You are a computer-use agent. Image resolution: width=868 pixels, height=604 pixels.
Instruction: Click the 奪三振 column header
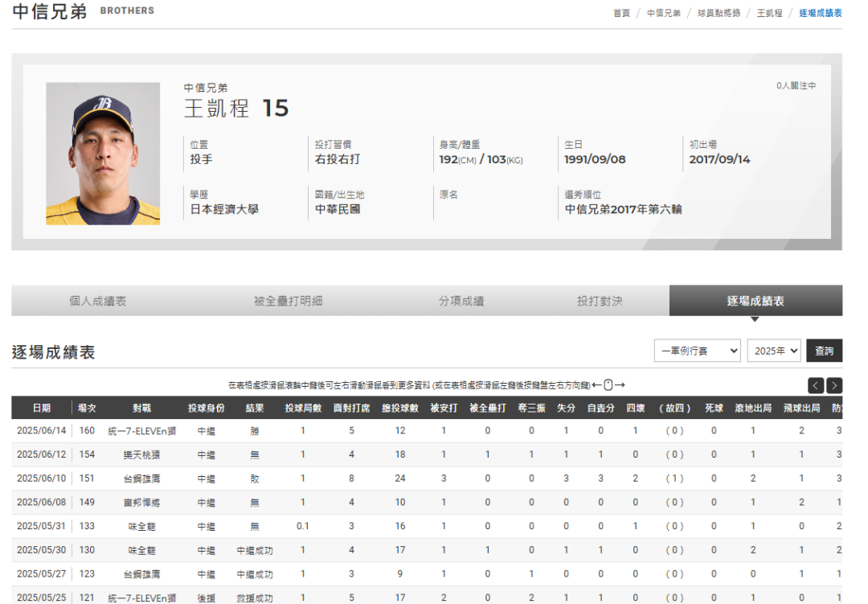[x=531, y=408]
